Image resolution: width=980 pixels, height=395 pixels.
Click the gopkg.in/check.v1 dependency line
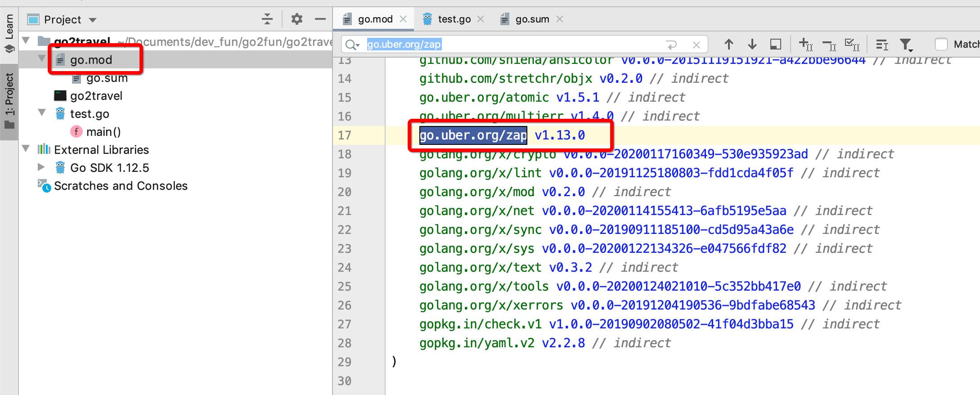click(x=649, y=324)
